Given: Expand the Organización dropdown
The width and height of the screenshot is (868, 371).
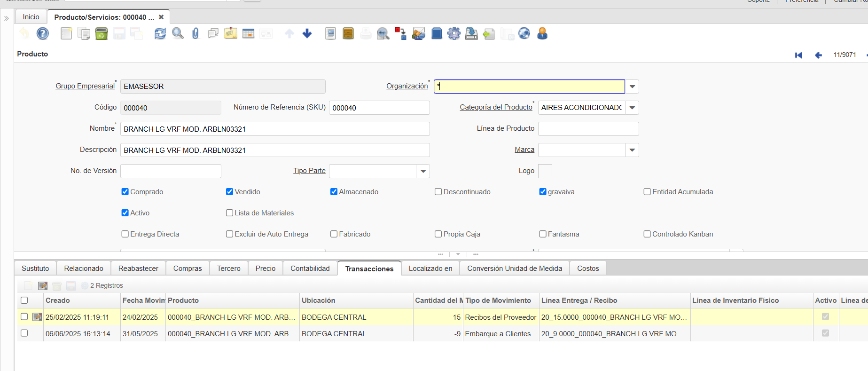Looking at the screenshot, I should (x=632, y=87).
